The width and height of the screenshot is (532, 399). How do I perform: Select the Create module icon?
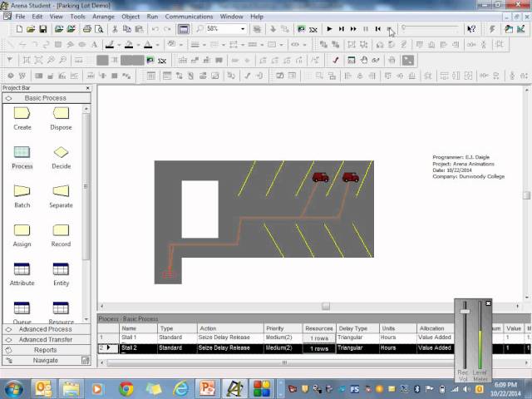click(22, 113)
